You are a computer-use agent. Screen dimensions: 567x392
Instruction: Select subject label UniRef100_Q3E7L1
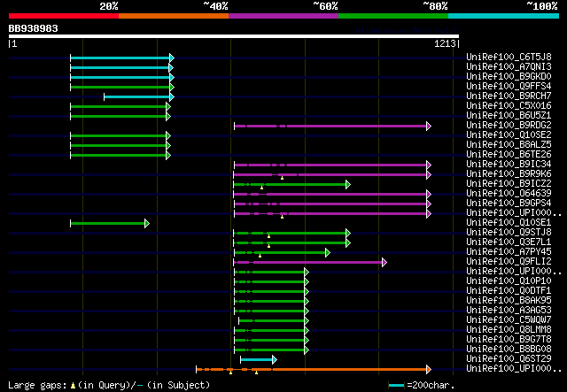click(509, 242)
